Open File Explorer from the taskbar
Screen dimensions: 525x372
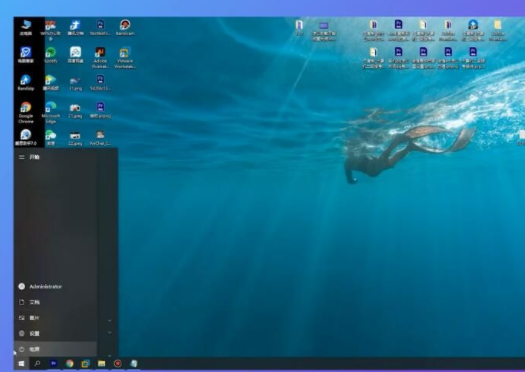point(101,363)
